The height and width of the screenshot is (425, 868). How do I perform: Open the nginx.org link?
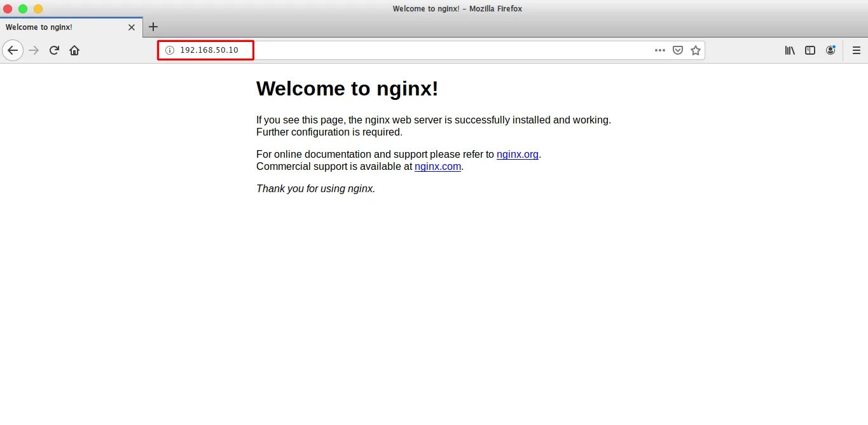pos(518,154)
